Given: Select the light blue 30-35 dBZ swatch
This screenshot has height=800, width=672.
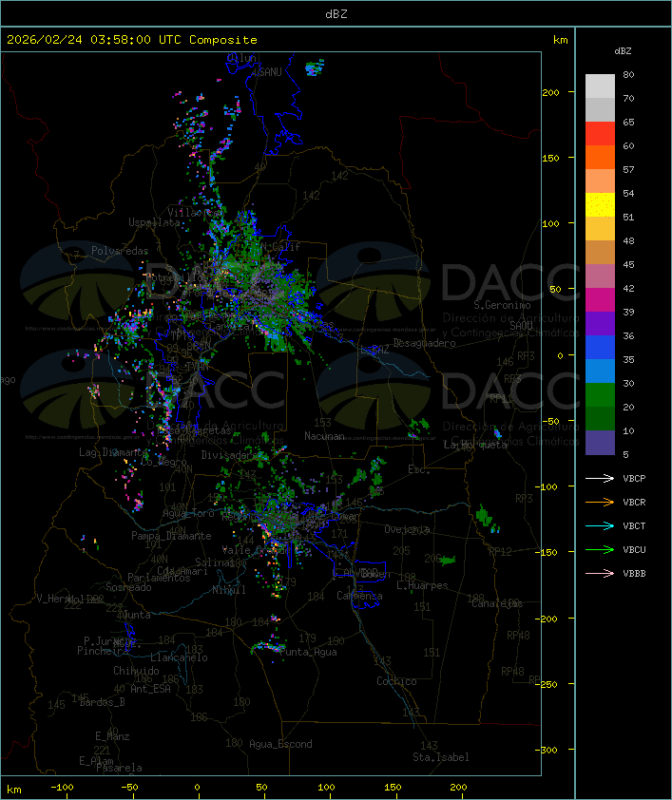Looking at the screenshot, I should click(600, 371).
